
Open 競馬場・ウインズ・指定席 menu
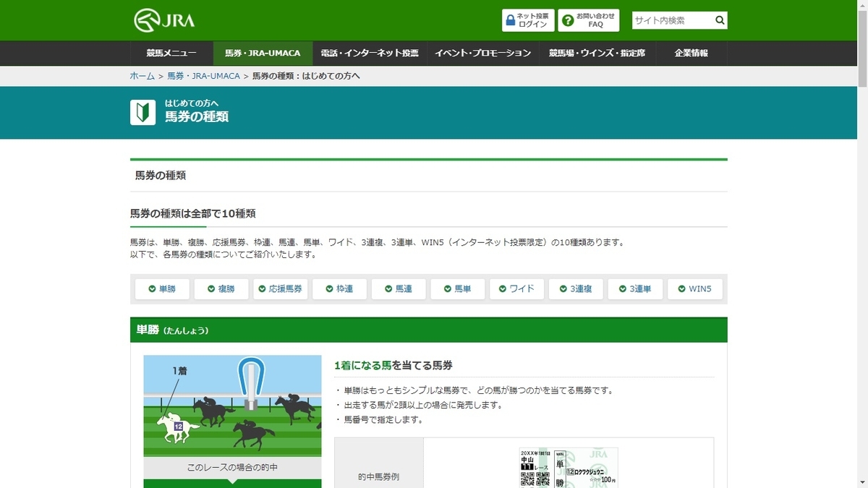(x=597, y=53)
